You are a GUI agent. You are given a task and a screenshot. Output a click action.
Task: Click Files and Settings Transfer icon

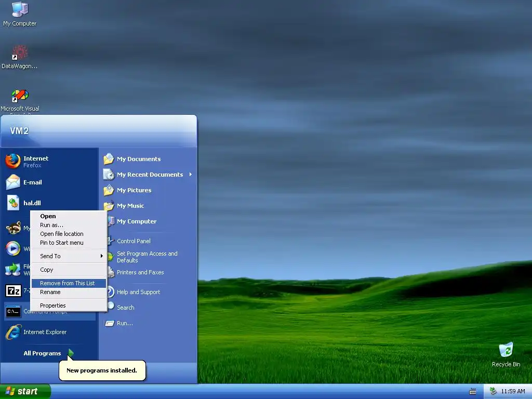(x=13, y=270)
